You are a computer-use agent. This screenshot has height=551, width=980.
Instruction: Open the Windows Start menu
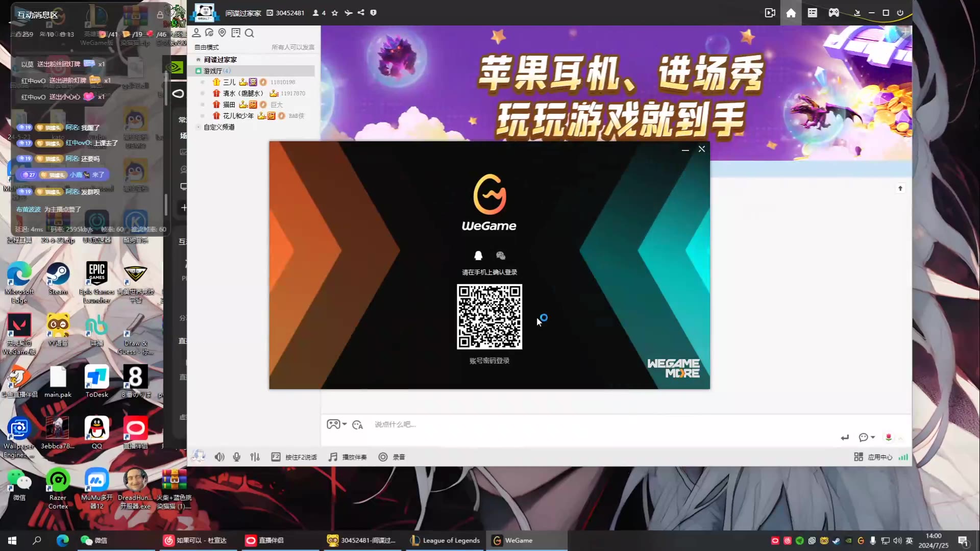(x=12, y=540)
